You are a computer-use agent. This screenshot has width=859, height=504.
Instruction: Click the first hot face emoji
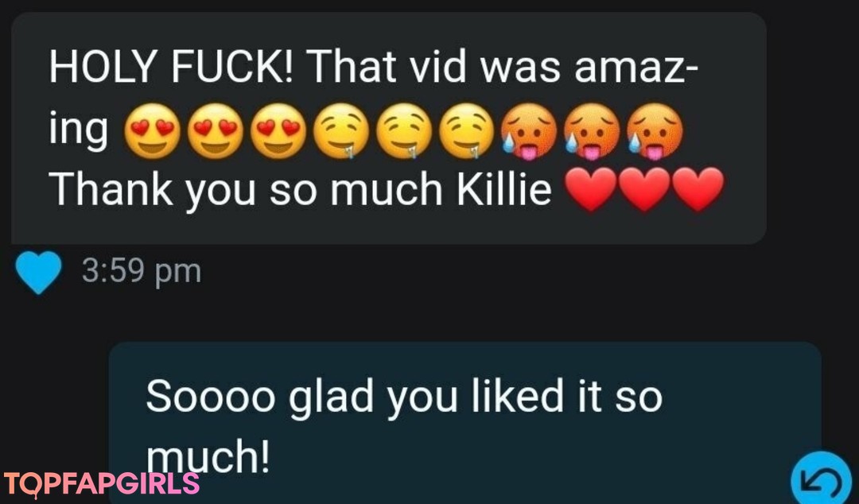point(530,132)
